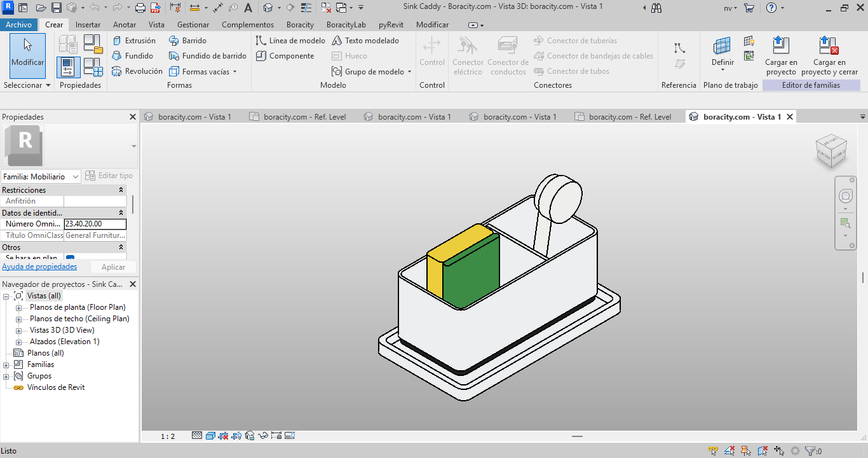Start the Barrido sweep tool

188,41
